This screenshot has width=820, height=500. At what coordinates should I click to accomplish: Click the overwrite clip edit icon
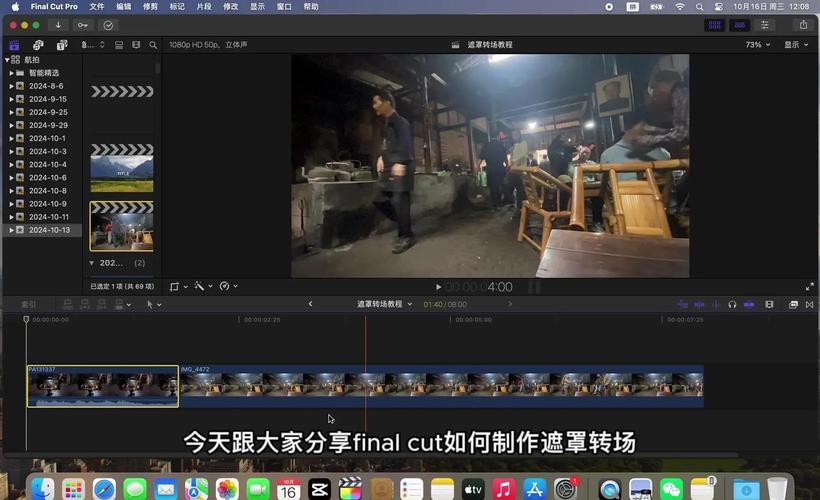(119, 304)
